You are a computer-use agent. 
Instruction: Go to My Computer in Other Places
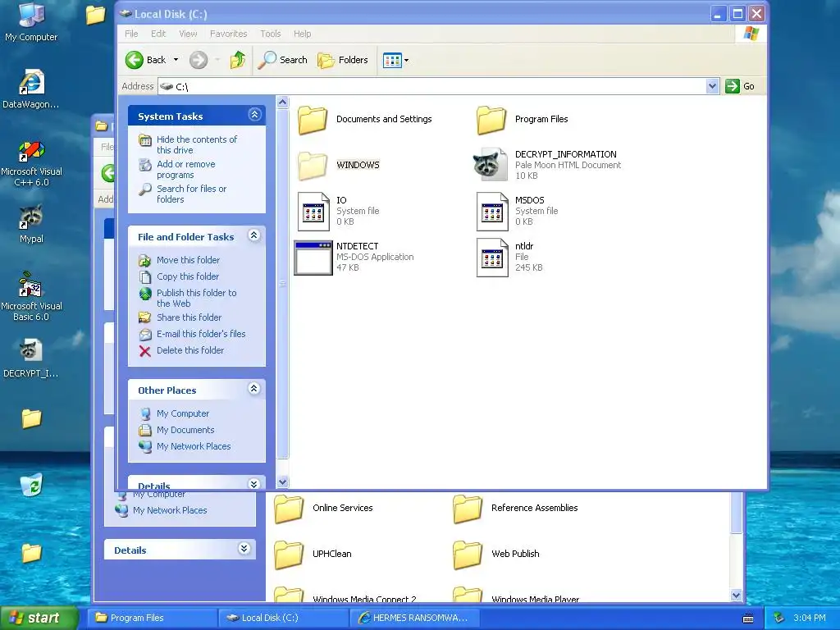pyautogui.click(x=183, y=413)
